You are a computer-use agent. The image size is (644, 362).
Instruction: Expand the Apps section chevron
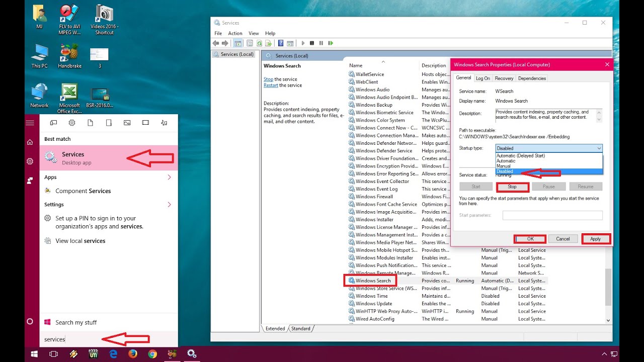click(x=169, y=177)
